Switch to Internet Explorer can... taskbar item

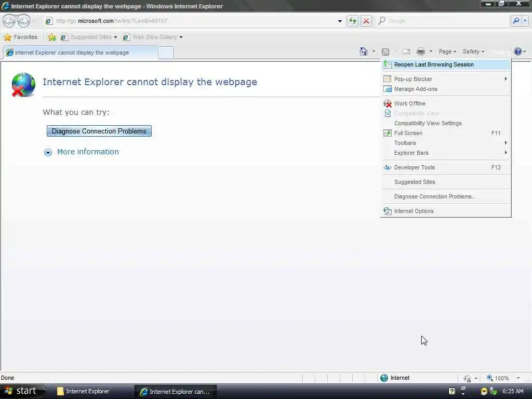(x=176, y=392)
